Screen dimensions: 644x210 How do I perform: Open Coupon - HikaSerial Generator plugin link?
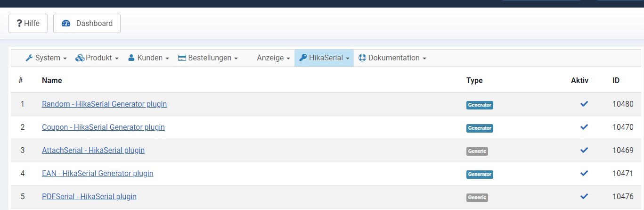pos(103,127)
